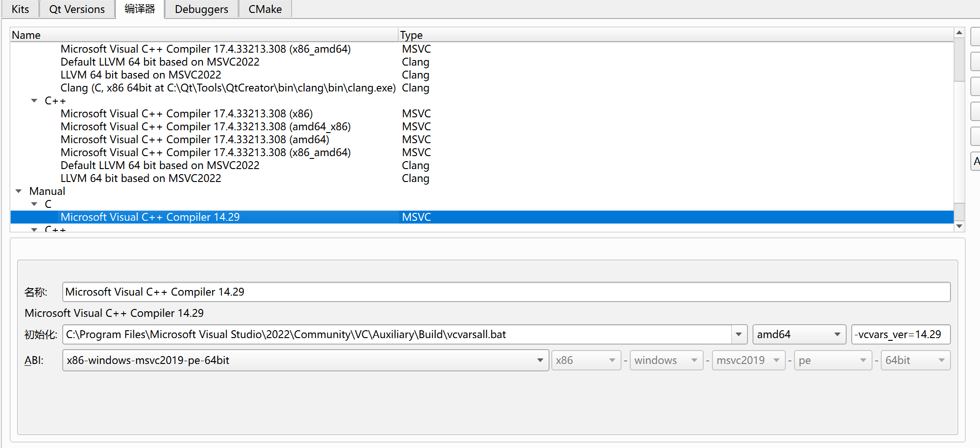Select Microsoft Visual C++ Compiler 14.29 row
Viewport: 980px width, 448px height.
[150, 217]
